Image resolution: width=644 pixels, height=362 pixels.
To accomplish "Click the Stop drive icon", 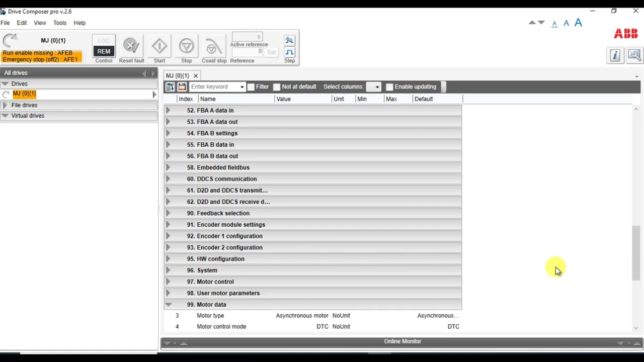I will pos(187,46).
